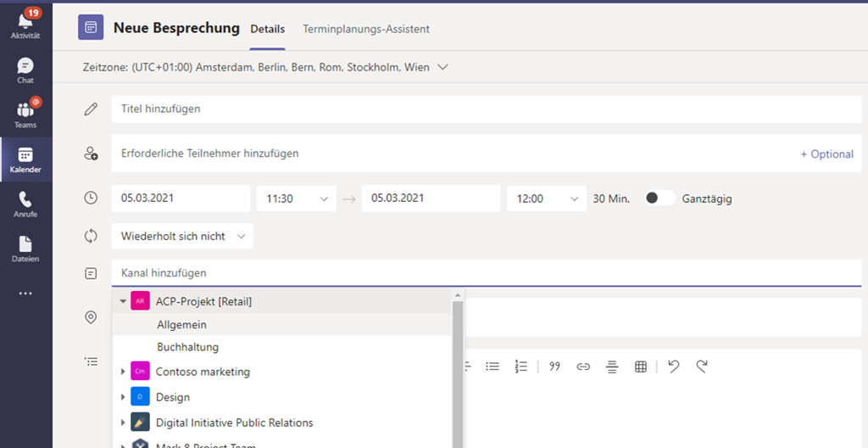Image resolution: width=868 pixels, height=448 pixels.
Task: Go to the Teams section
Action: (25, 115)
